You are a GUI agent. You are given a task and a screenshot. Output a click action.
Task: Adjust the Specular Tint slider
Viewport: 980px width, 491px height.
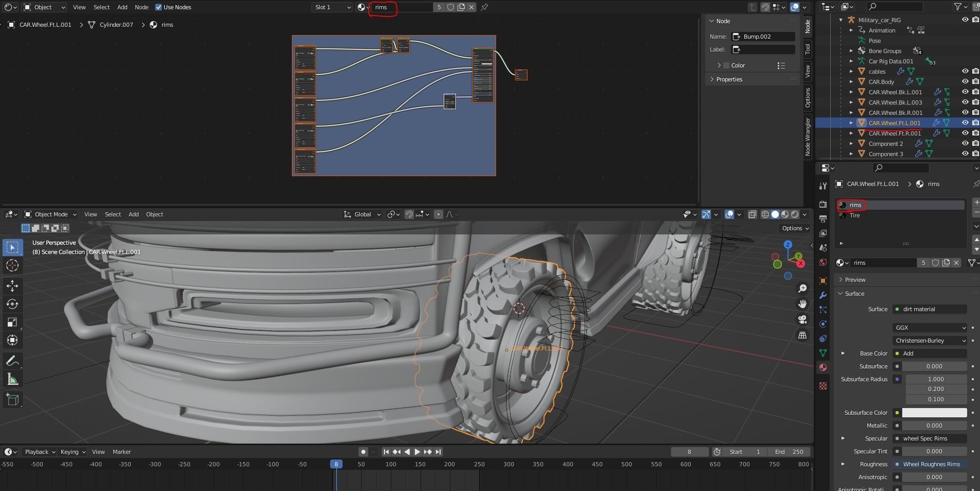tap(934, 451)
